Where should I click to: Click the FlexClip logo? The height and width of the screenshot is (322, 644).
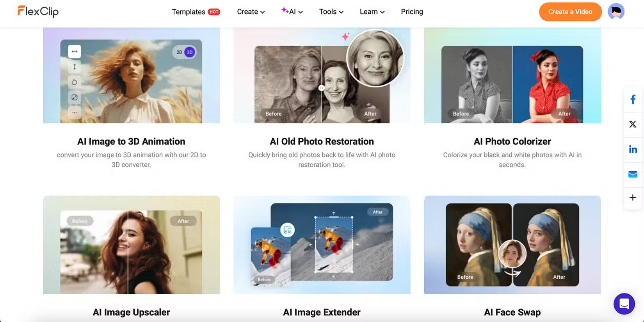pos(38,11)
